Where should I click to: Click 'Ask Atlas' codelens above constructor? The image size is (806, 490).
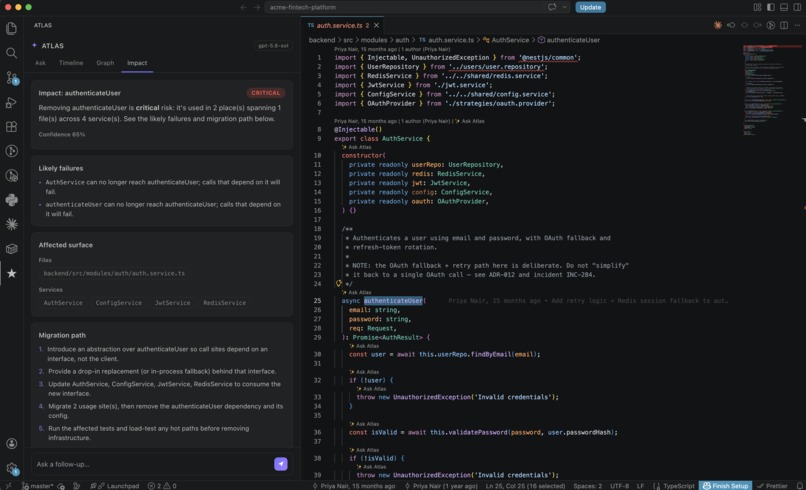click(x=359, y=147)
